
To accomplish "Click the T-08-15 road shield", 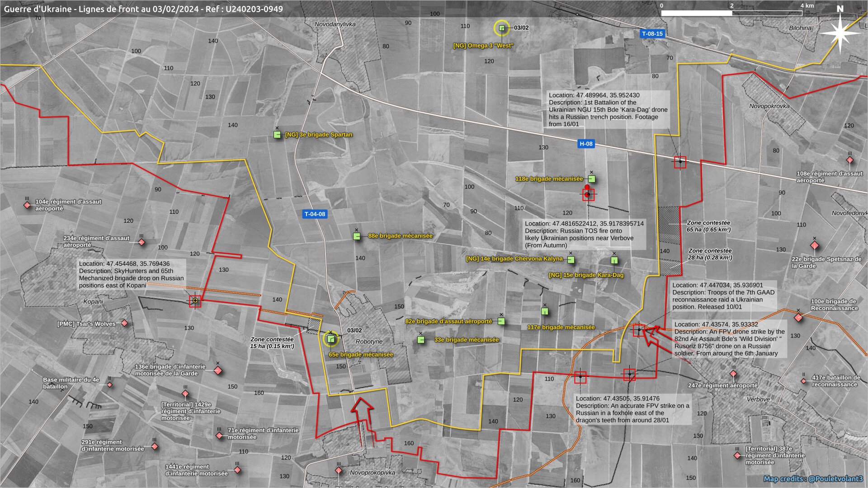I will 652,34.
